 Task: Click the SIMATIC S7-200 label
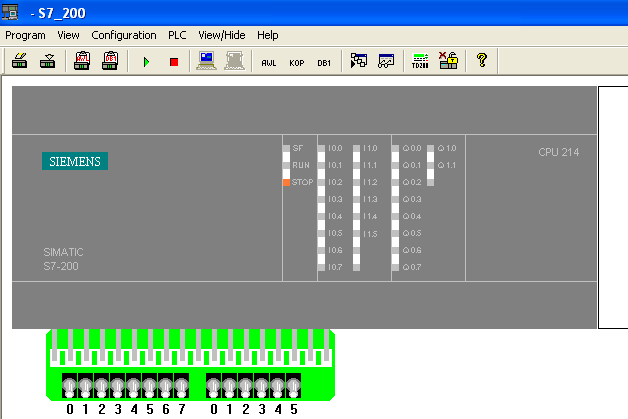63,259
